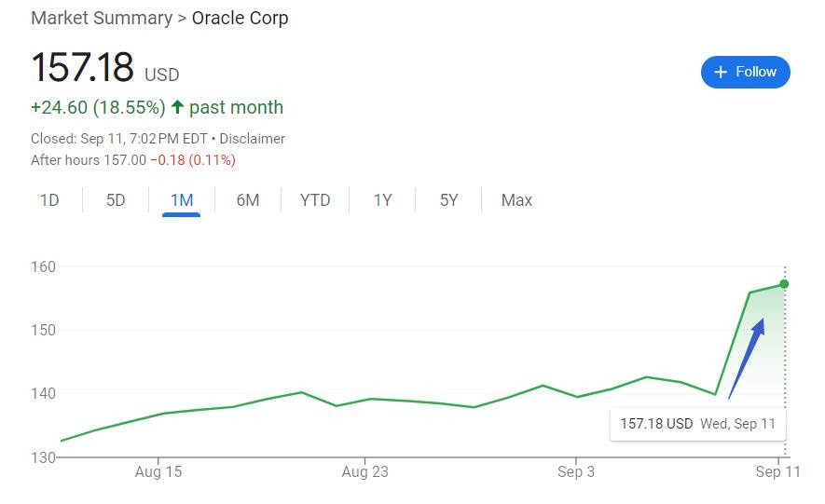
Task: Click the Sep 3 date axis label
Action: (x=576, y=472)
